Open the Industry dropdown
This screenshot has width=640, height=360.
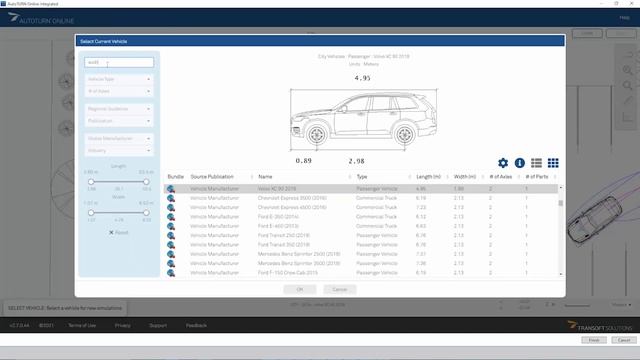[119, 151]
